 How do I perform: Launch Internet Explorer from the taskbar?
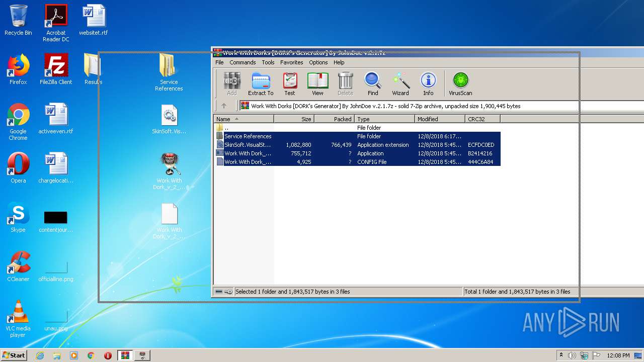click(x=40, y=355)
